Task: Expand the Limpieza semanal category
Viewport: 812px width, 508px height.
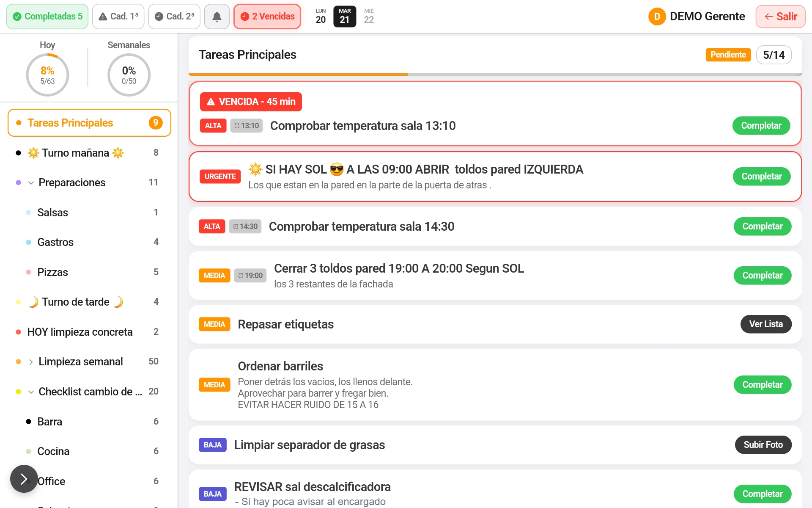Action: pos(31,362)
